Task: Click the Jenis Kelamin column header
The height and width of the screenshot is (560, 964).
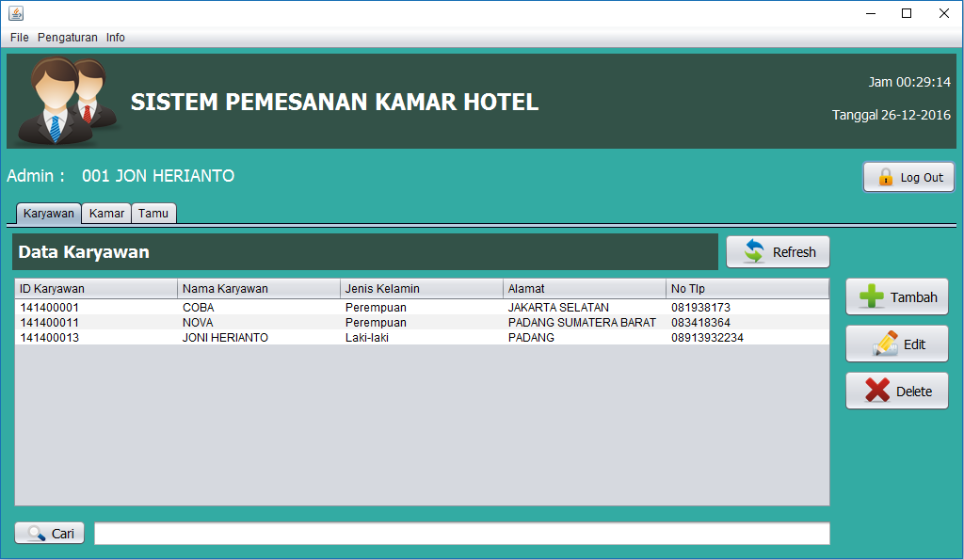Action: [x=422, y=288]
